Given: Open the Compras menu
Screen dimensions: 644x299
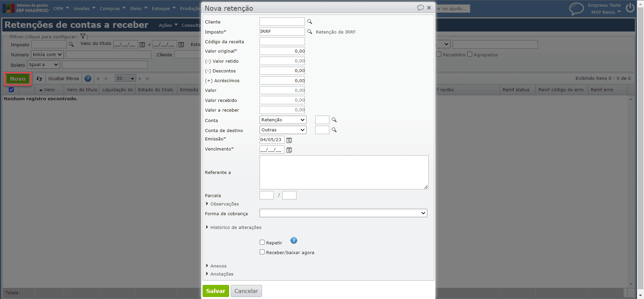Looking at the screenshot, I should click(x=113, y=8).
